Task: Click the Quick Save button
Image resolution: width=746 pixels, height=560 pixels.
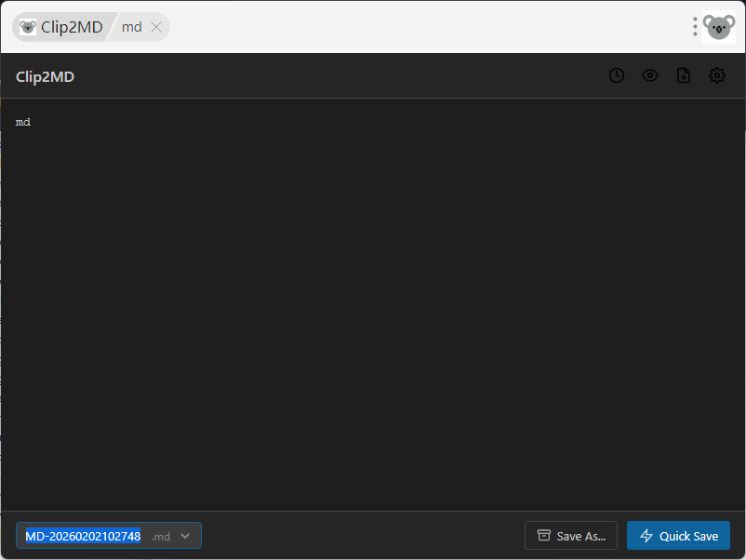Action: 678,536
